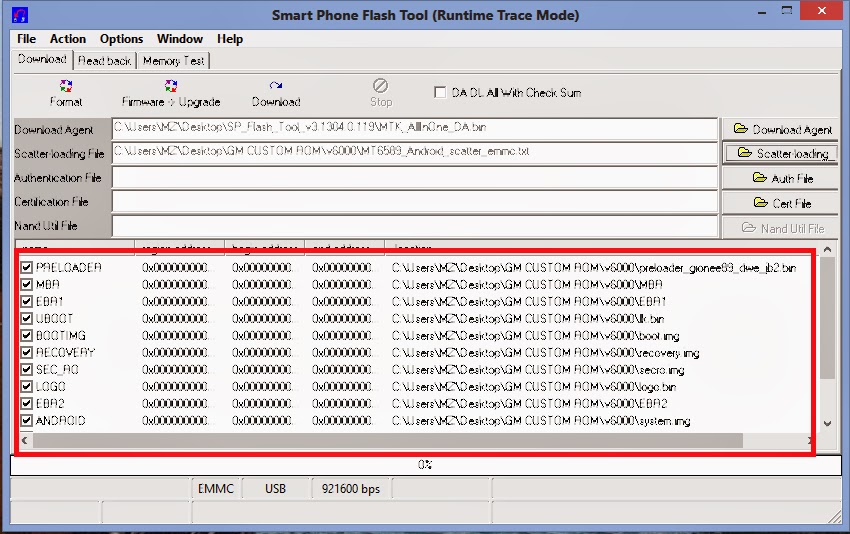Click the vertical scrollbar down arrow
Viewport: 850px width, 534px height.
click(827, 423)
